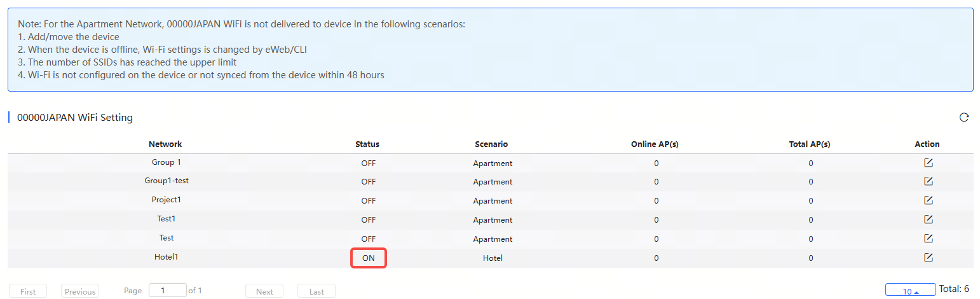Image resolution: width=980 pixels, height=299 pixels.
Task: Edit the Group1-test network entry
Action: [928, 181]
